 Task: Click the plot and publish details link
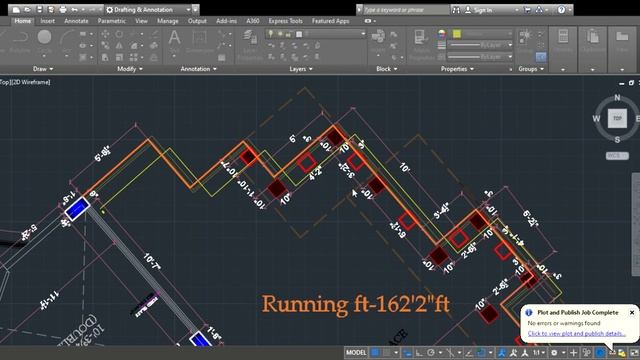coord(576,333)
